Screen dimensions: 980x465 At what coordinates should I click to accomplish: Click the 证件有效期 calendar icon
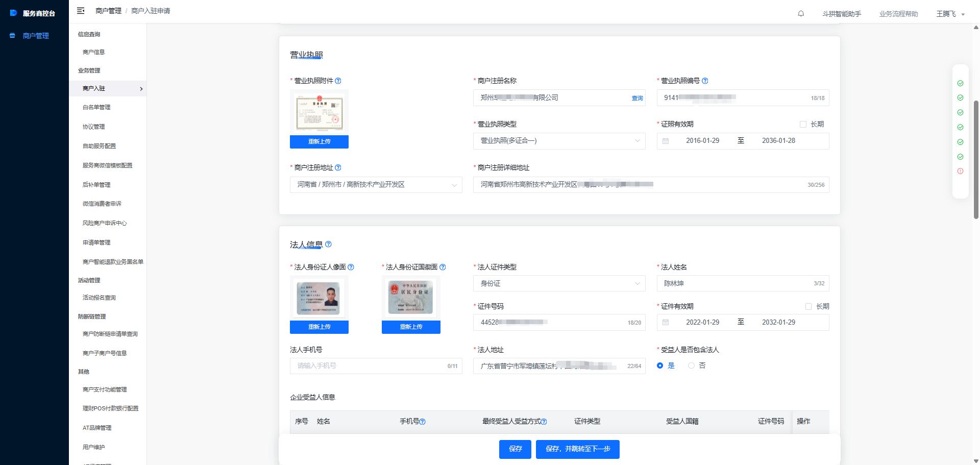[666, 323]
